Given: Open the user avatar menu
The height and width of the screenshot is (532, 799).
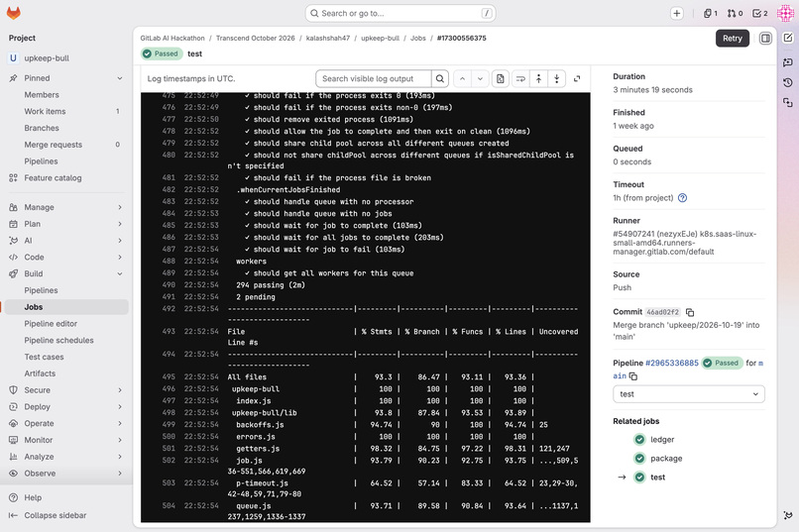Looking at the screenshot, I should [785, 13].
